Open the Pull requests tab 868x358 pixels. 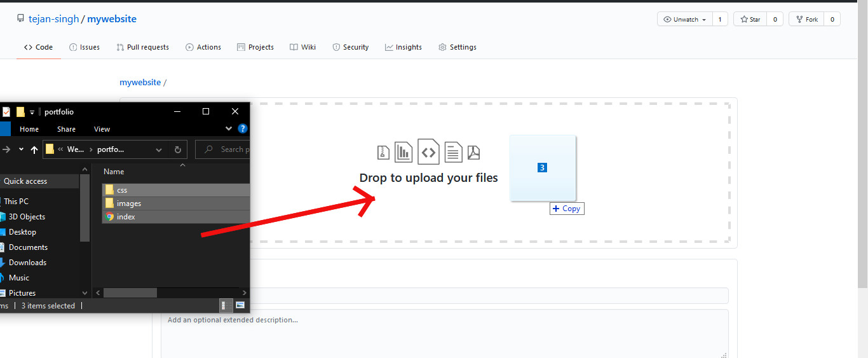pos(142,47)
